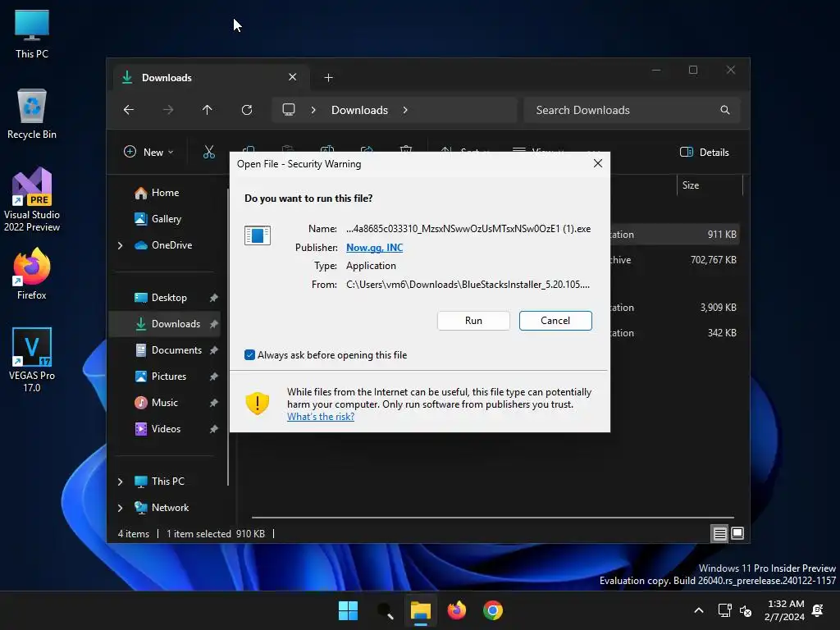Expand This PC tree node

[120, 482]
